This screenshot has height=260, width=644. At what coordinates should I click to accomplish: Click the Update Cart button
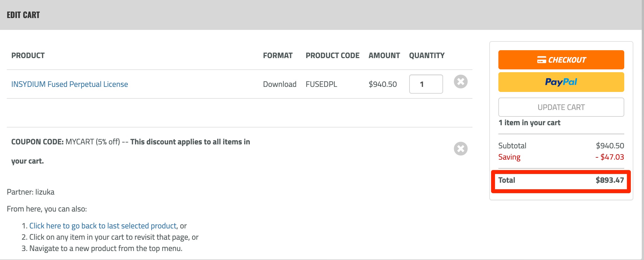561,107
